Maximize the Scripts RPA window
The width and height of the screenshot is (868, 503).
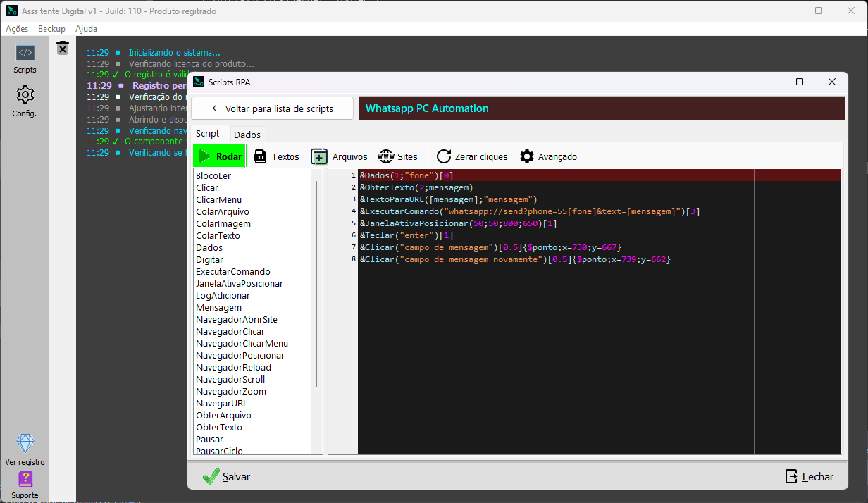(800, 82)
